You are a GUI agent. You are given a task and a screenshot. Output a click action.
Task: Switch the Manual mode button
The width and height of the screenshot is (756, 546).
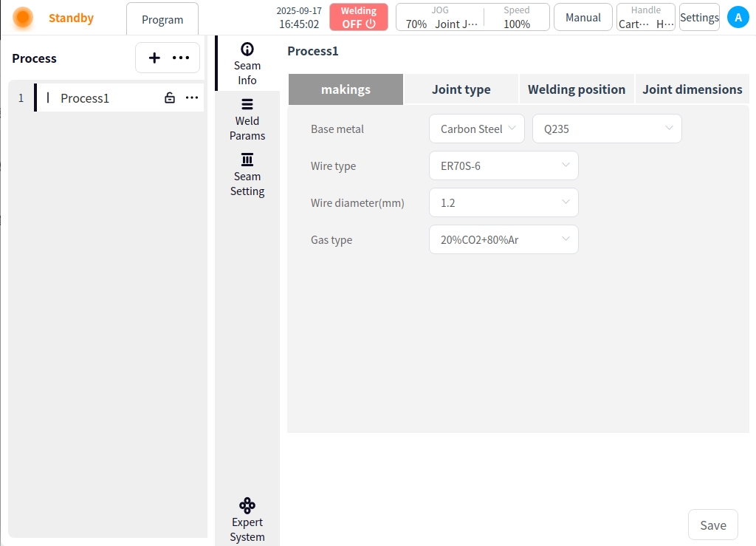[x=583, y=17]
